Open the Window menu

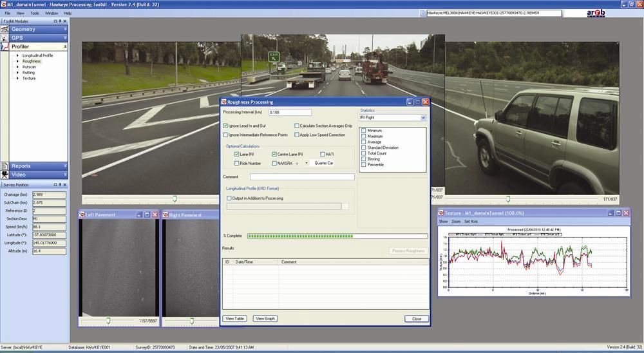coord(52,13)
